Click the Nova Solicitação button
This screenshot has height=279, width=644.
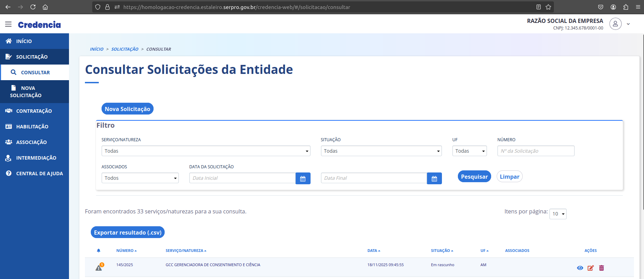point(128,109)
